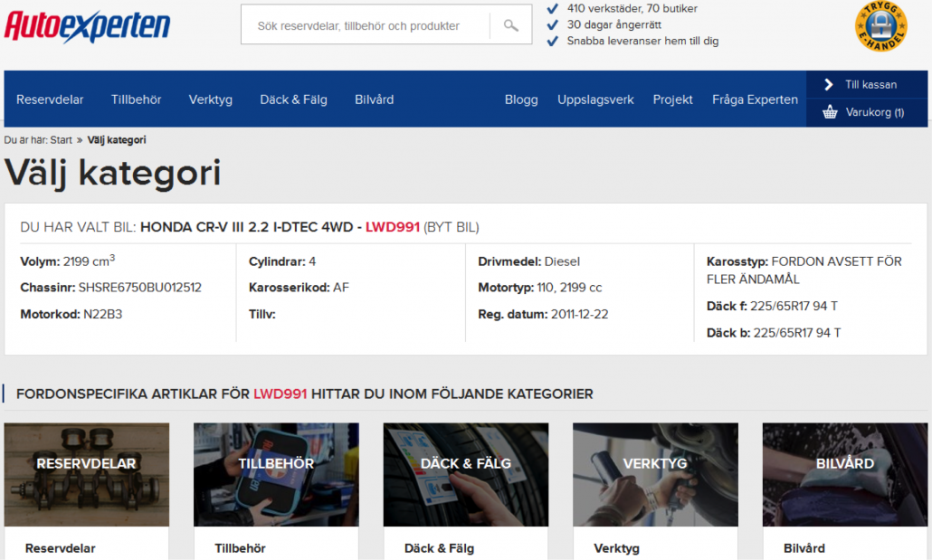The height and width of the screenshot is (560, 932).
Task: Open Uppslagsverk in navigation bar
Action: 595,100
